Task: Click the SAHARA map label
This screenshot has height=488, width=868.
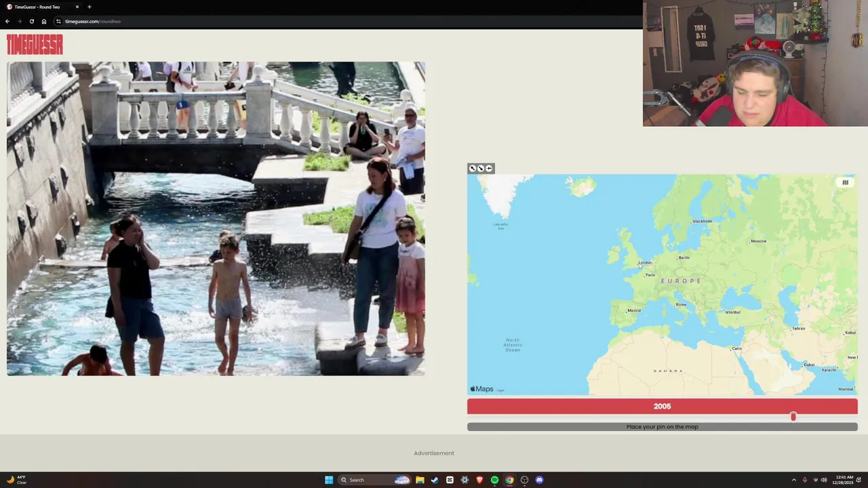Action: point(668,371)
